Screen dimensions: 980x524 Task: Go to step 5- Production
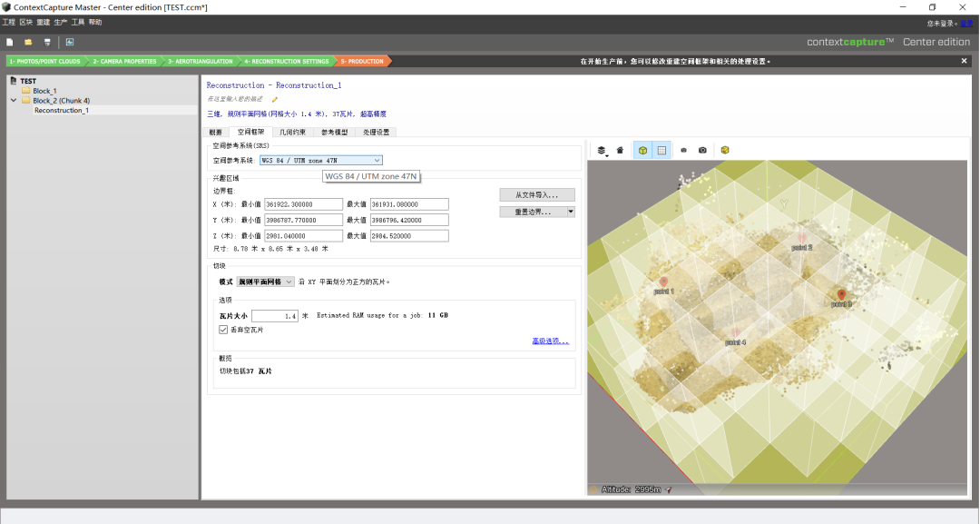[362, 61]
